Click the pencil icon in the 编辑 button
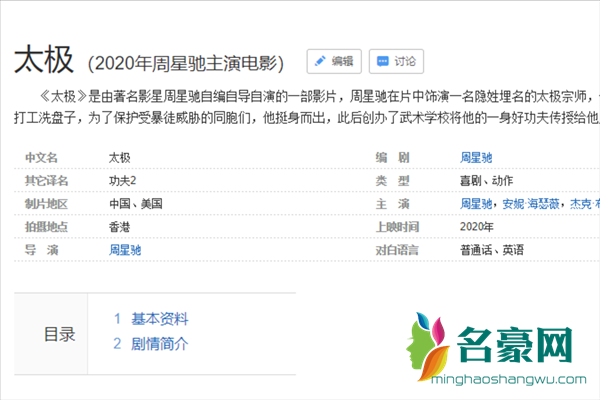The width and height of the screenshot is (600, 400). [x=320, y=61]
